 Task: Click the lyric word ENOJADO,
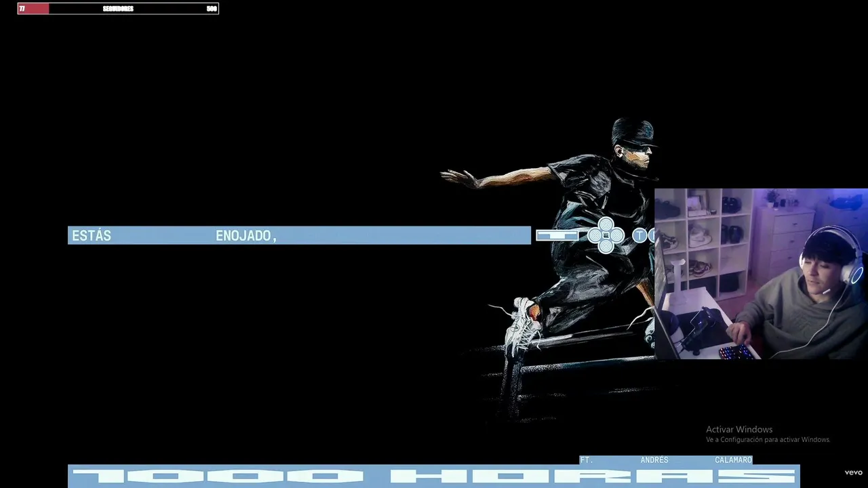pyautogui.click(x=247, y=236)
